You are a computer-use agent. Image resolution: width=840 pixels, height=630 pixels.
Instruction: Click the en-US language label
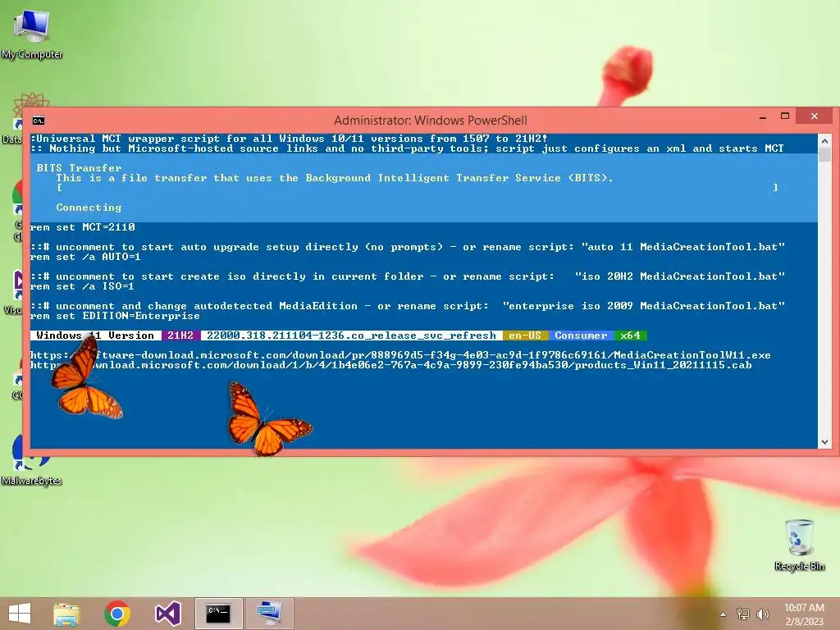tap(525, 336)
